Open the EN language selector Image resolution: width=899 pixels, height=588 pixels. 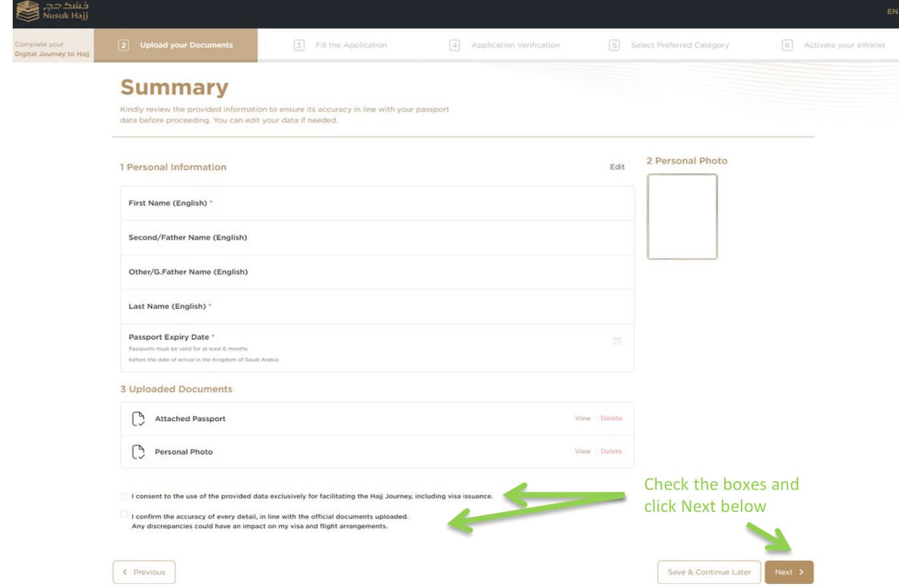tap(892, 11)
